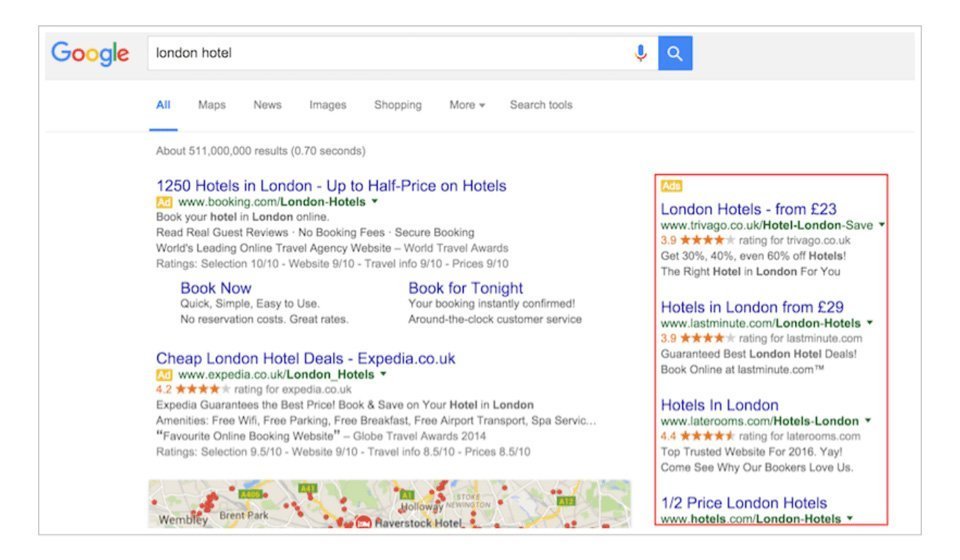Click the Google logo

point(90,54)
